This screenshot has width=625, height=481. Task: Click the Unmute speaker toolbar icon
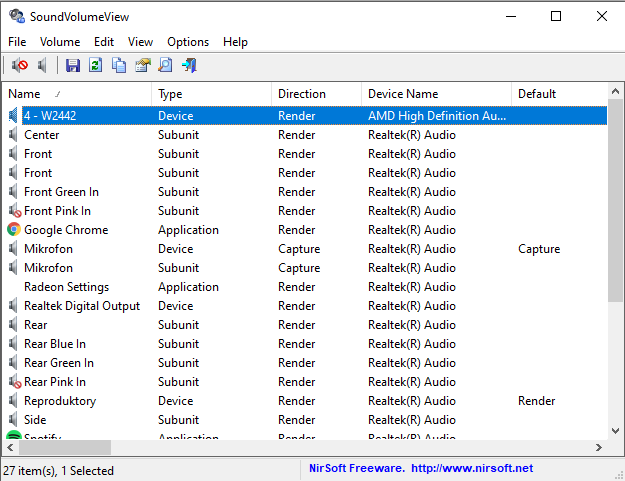[x=43, y=66]
